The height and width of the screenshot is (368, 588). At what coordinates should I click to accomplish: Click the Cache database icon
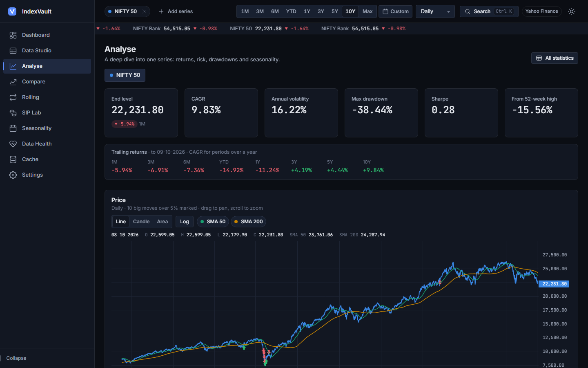pos(13,159)
